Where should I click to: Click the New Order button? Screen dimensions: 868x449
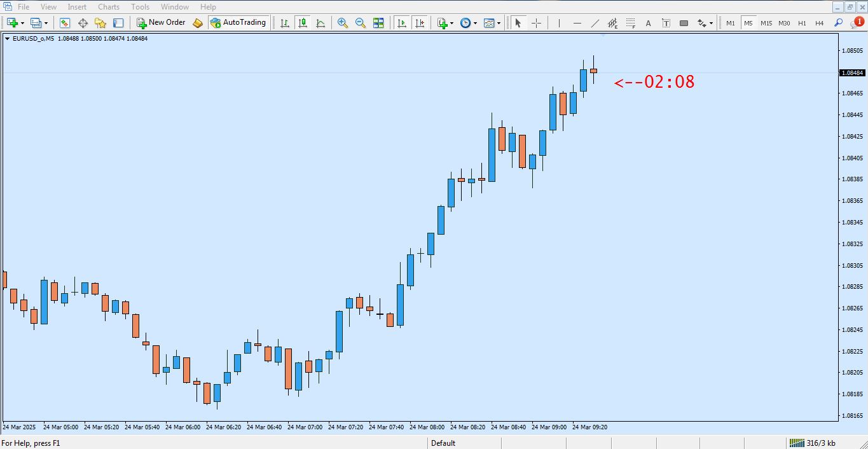(x=161, y=23)
